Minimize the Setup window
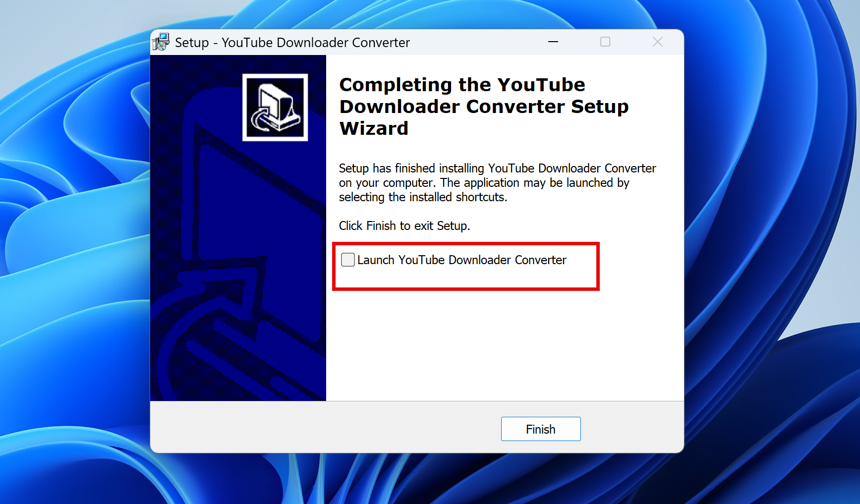Image resolution: width=860 pixels, height=504 pixels. tap(553, 42)
